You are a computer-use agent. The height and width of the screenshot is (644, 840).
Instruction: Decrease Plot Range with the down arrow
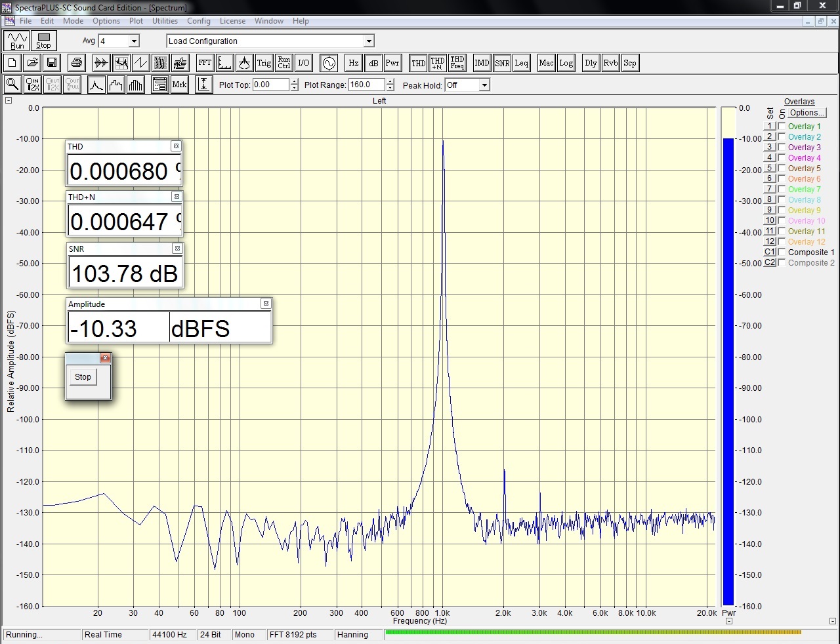(x=390, y=88)
